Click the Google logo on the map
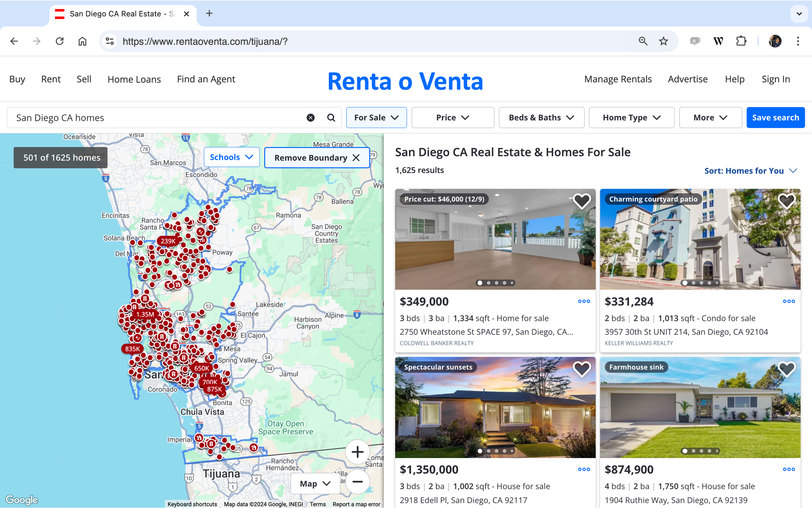The height and width of the screenshot is (508, 812). pos(22,500)
